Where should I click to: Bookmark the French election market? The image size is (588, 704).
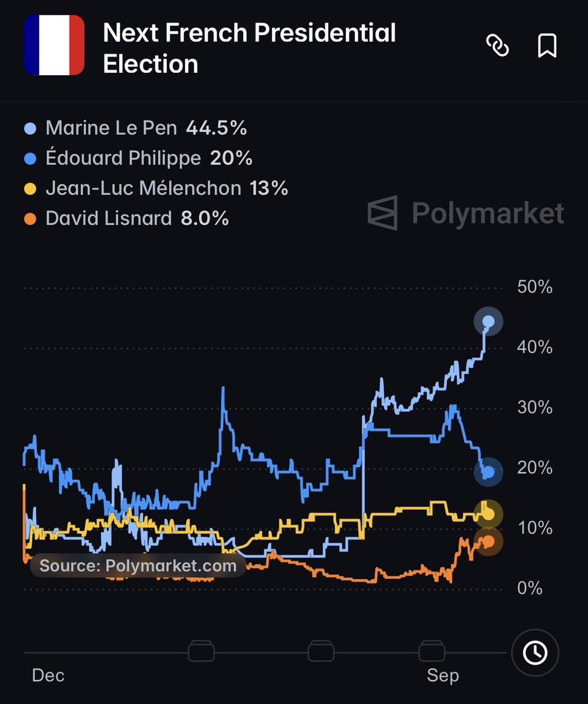pos(547,45)
